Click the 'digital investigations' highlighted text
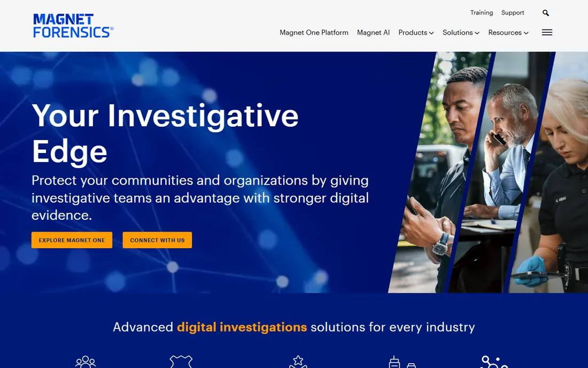 click(x=242, y=327)
